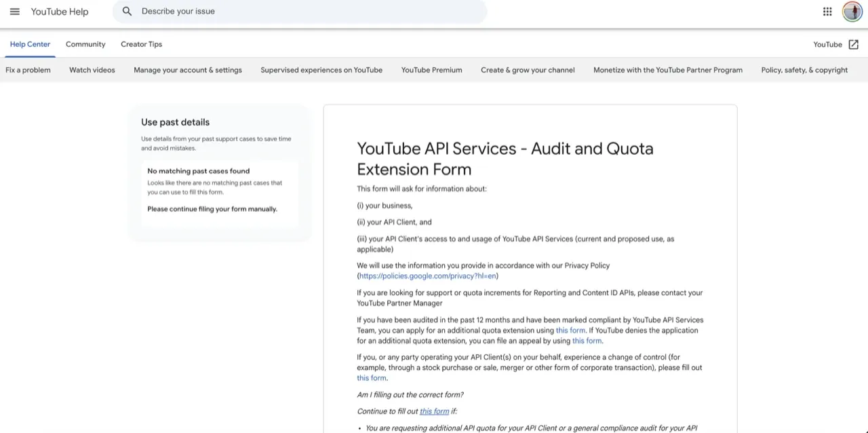868x433 pixels.
Task: Click the '(i) your business,' line
Action: coord(384,206)
